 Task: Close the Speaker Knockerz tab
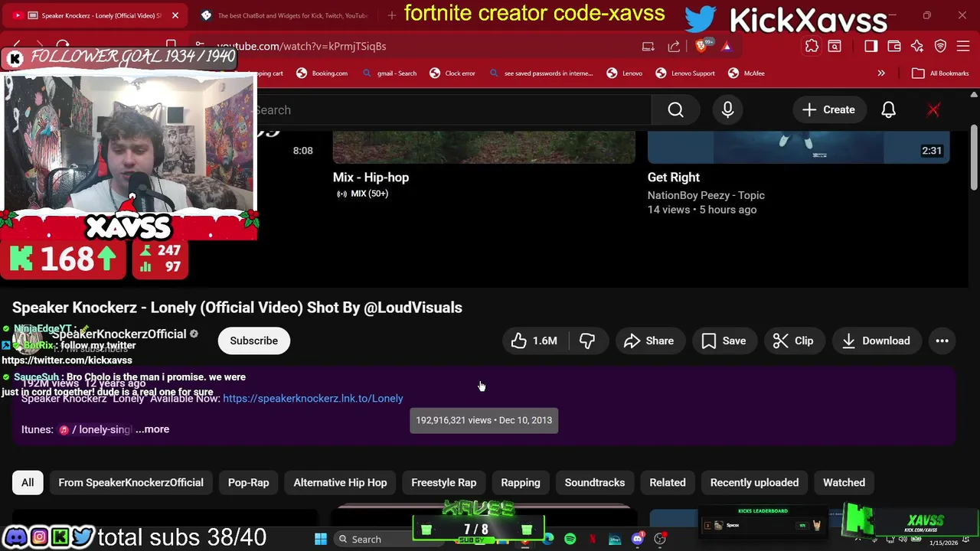pyautogui.click(x=175, y=15)
